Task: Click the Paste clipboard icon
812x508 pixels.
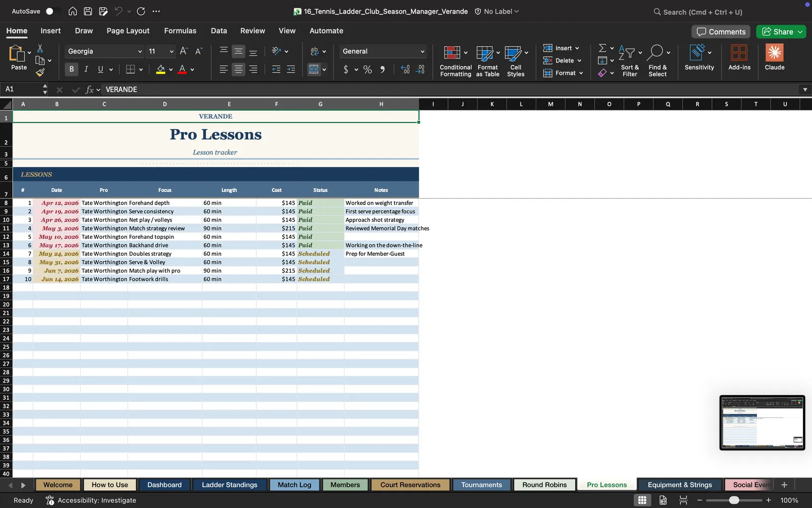Action: (x=17, y=53)
